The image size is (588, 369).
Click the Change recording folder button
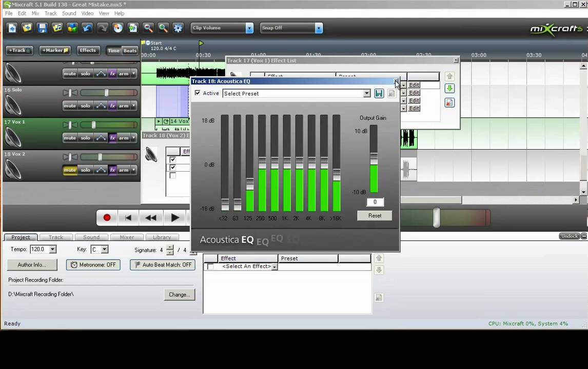(x=179, y=295)
